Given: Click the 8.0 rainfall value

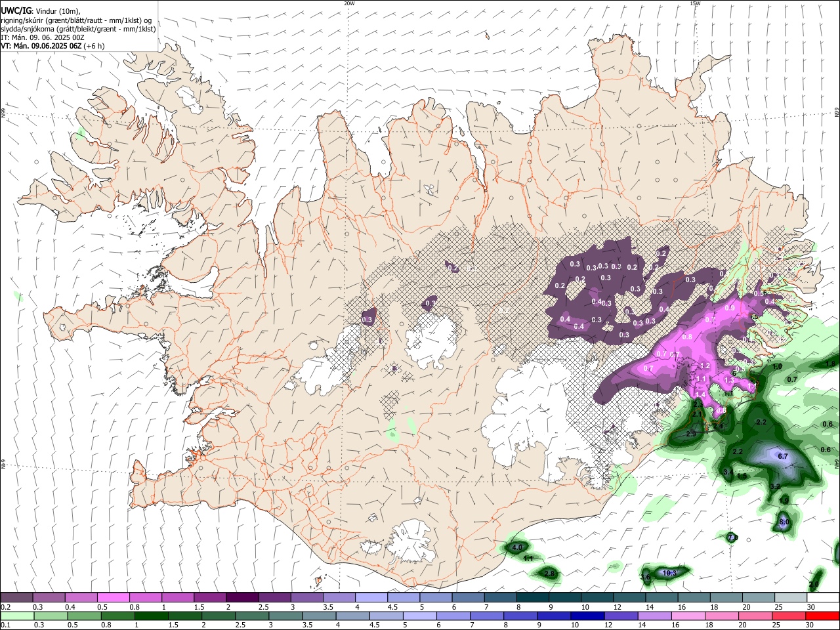Looking at the screenshot, I should [784, 522].
